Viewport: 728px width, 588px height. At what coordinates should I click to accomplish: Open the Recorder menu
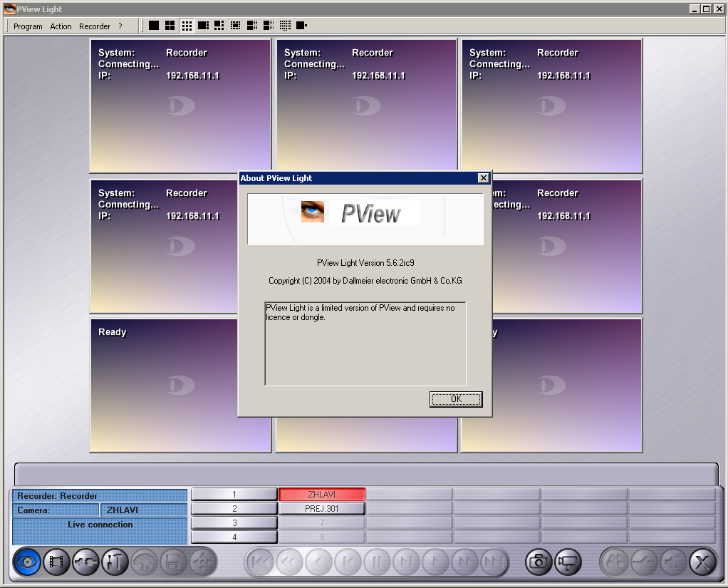[x=95, y=26]
